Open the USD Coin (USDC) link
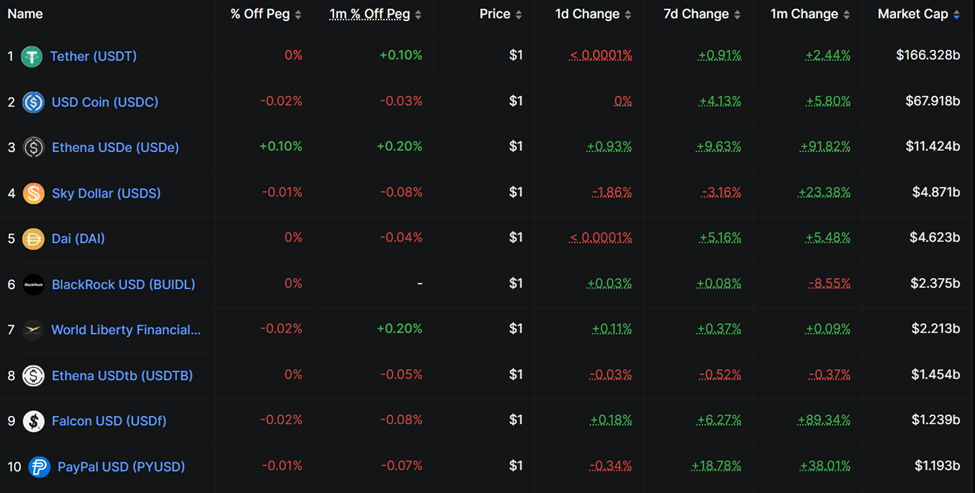Viewport: 975px width, 493px height. click(x=105, y=102)
